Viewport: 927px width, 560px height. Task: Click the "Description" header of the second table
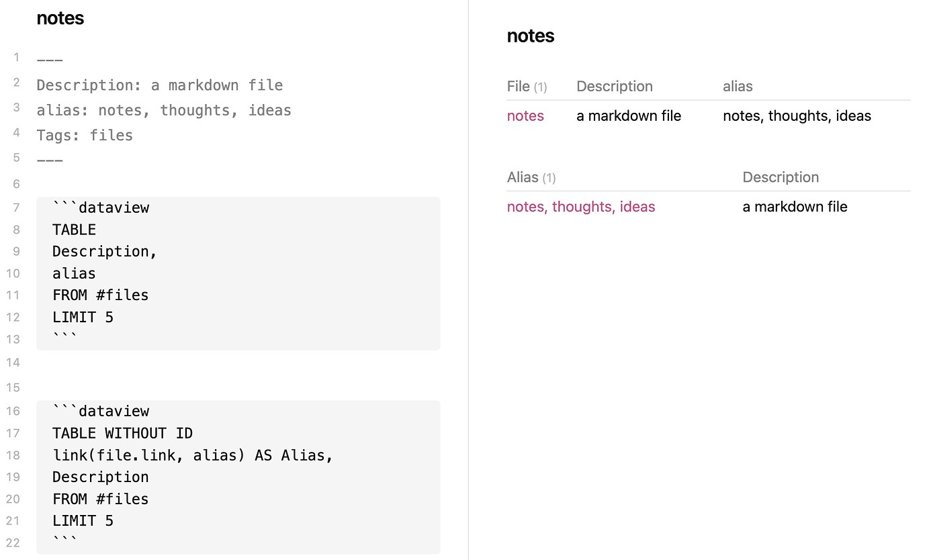click(x=781, y=177)
